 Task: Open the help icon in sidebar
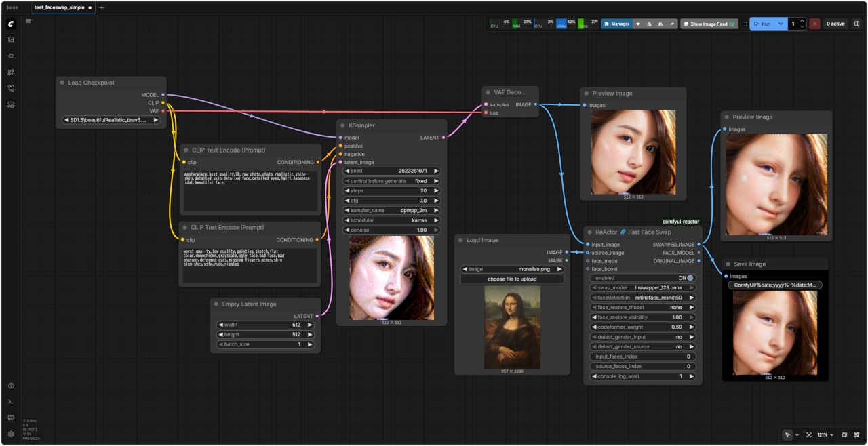click(x=11, y=386)
